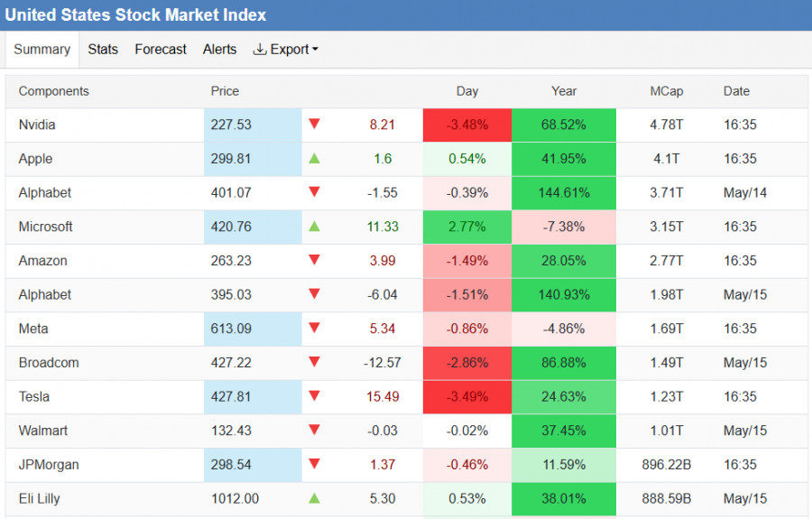Screen dimensions: 812x519
Task: Click the Day column header
Action: point(467,91)
